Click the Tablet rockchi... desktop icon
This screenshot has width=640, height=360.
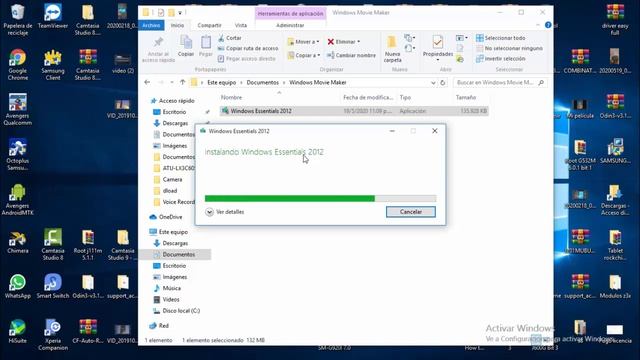coord(615,245)
